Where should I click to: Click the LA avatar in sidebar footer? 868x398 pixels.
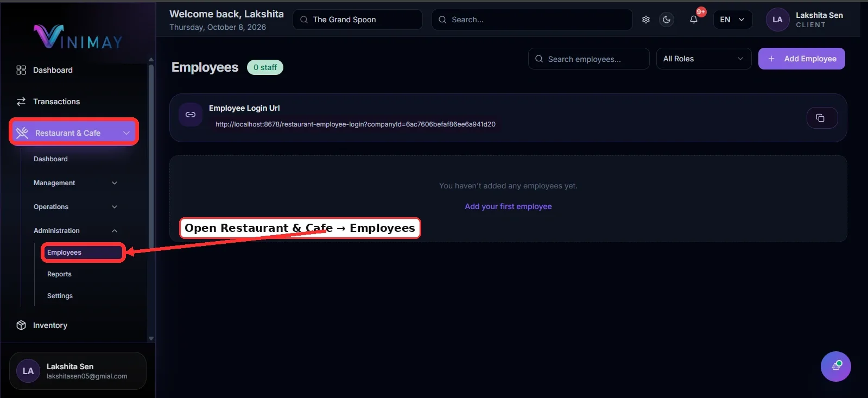(x=28, y=371)
